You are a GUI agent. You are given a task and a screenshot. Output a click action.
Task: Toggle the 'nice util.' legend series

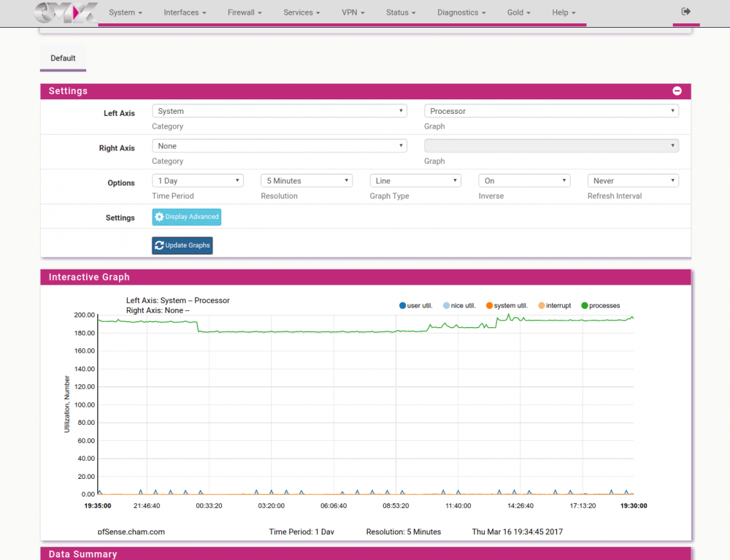click(459, 306)
